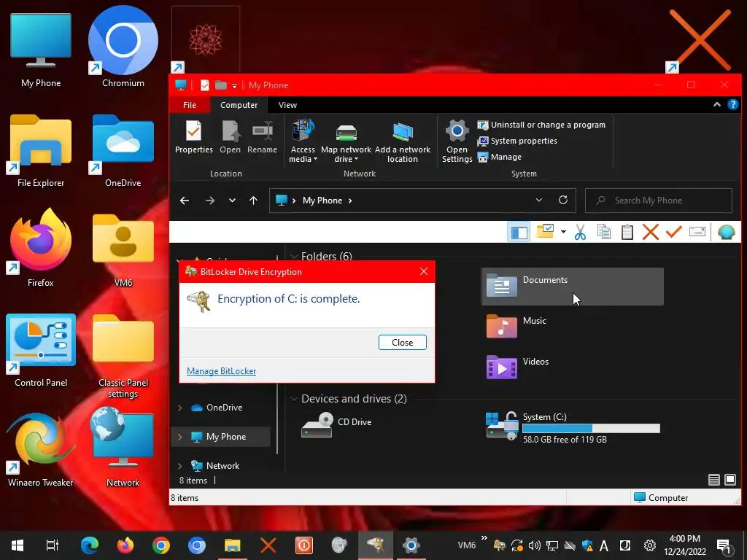
Task: Open the Winaero Tweaker desktop shortcut
Action: [41, 448]
